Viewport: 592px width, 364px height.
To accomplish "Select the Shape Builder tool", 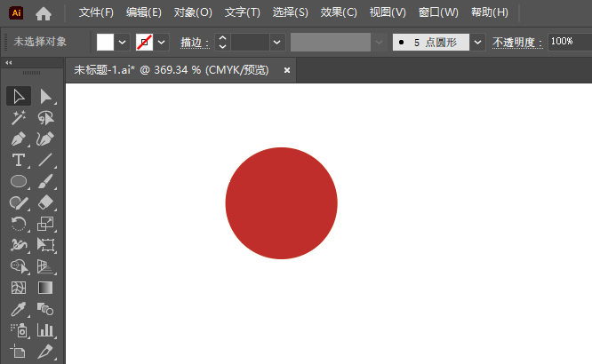I will tap(19, 266).
